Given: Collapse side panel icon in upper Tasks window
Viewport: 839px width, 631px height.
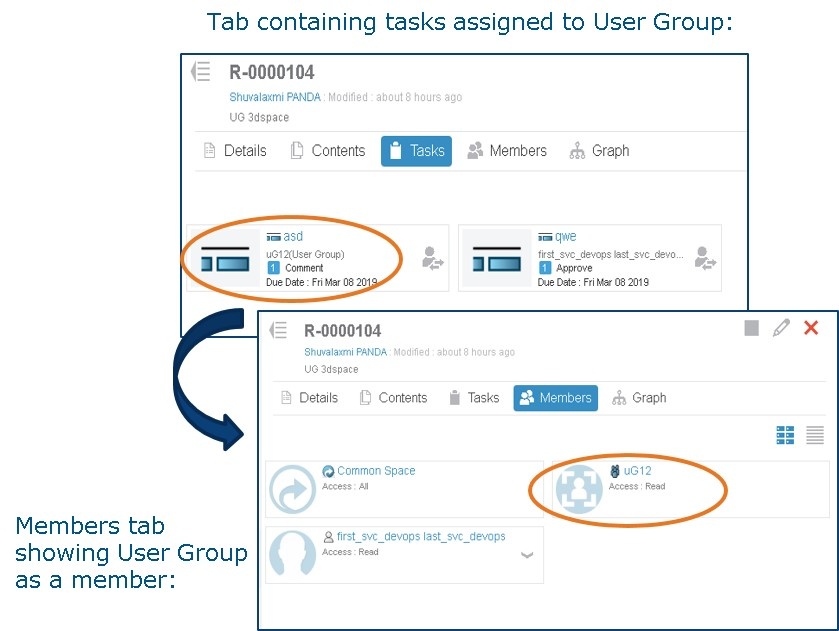Looking at the screenshot, I should (201, 71).
